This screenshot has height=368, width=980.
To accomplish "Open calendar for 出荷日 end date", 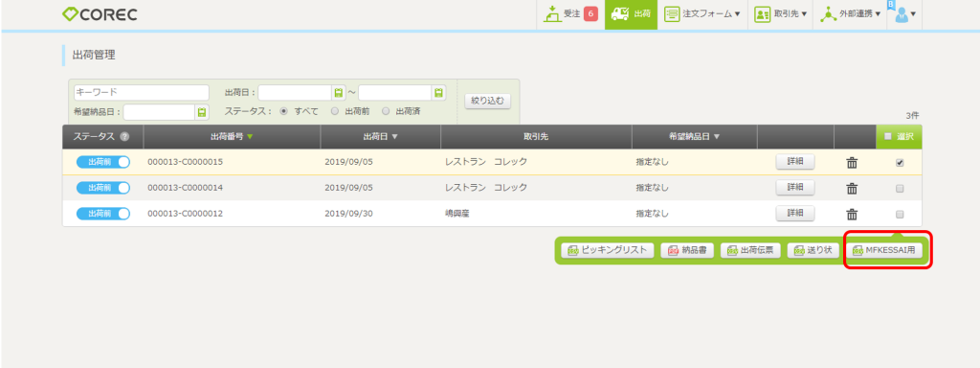I will coord(438,93).
